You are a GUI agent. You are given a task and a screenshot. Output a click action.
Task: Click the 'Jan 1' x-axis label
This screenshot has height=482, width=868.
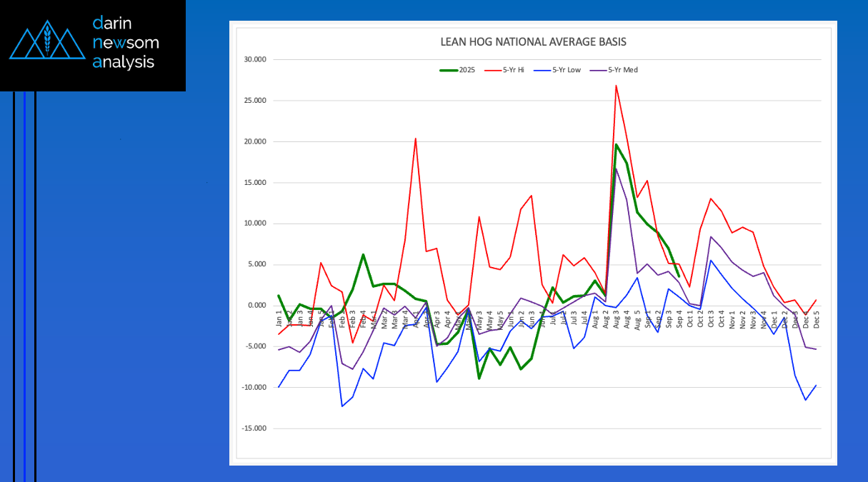[x=279, y=320]
